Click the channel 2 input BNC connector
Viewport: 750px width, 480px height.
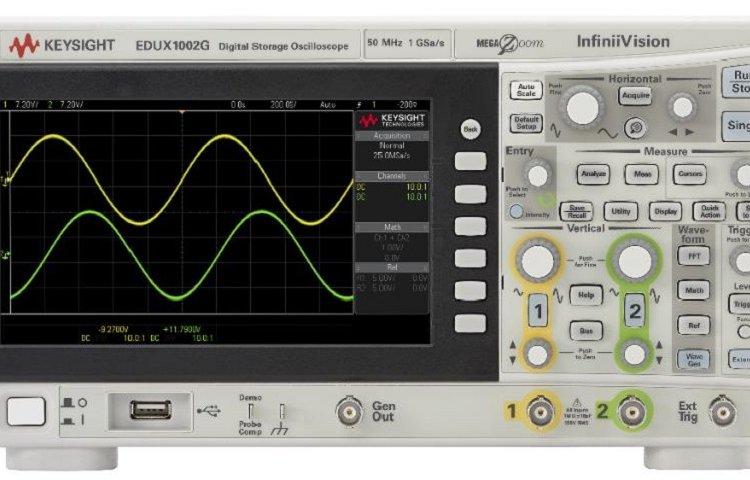coord(631,410)
